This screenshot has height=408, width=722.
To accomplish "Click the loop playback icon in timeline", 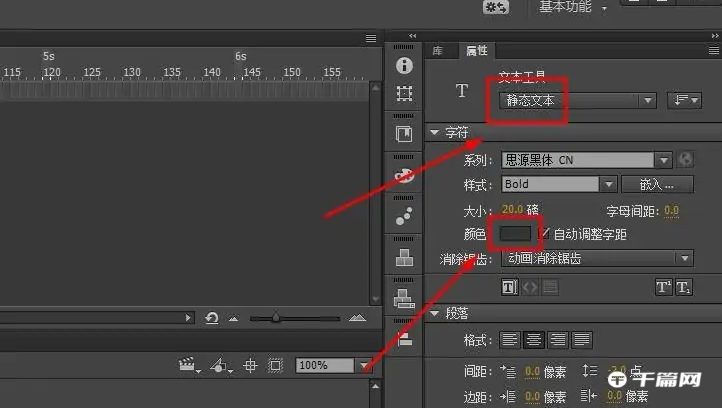I will [x=212, y=318].
